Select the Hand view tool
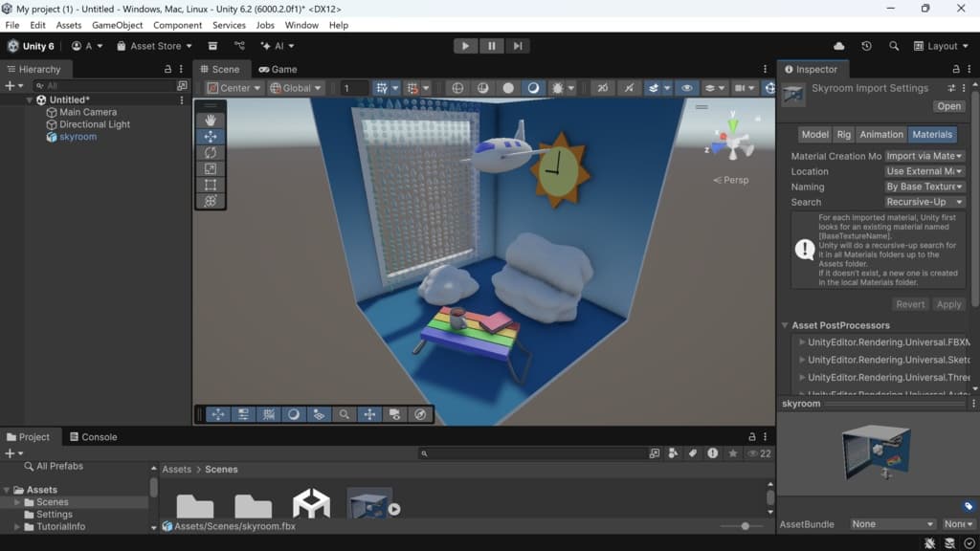 coord(211,121)
